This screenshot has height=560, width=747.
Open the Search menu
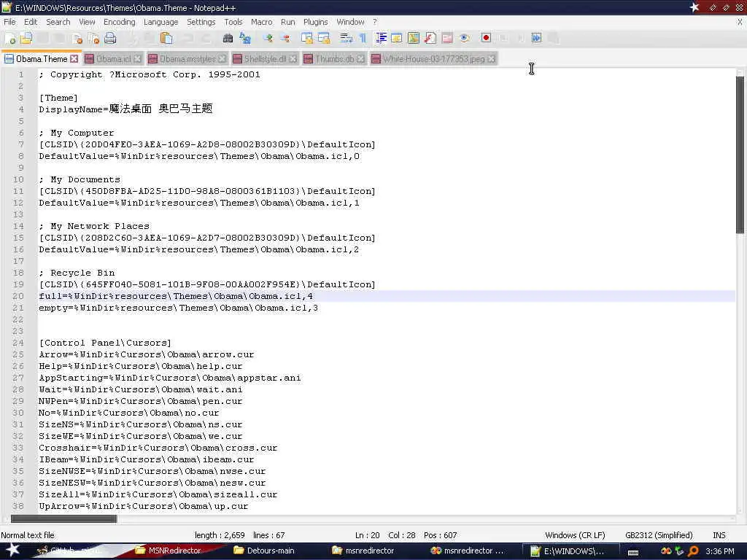(x=58, y=22)
